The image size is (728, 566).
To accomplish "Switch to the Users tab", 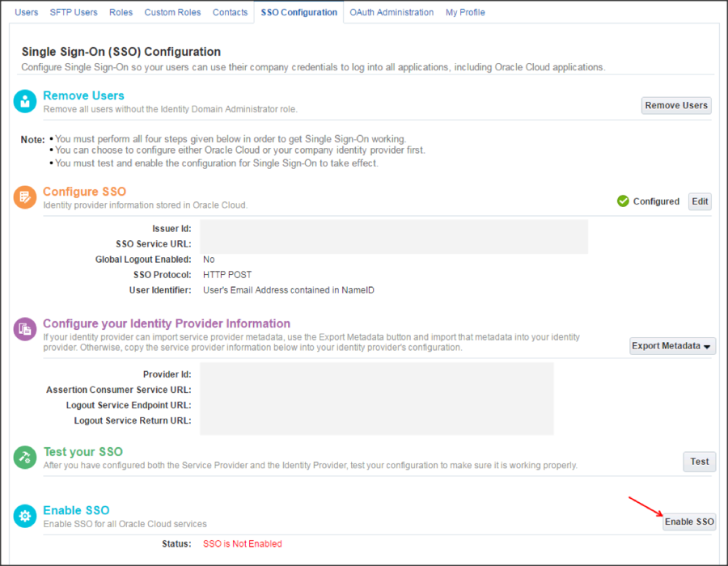I will 27,12.
